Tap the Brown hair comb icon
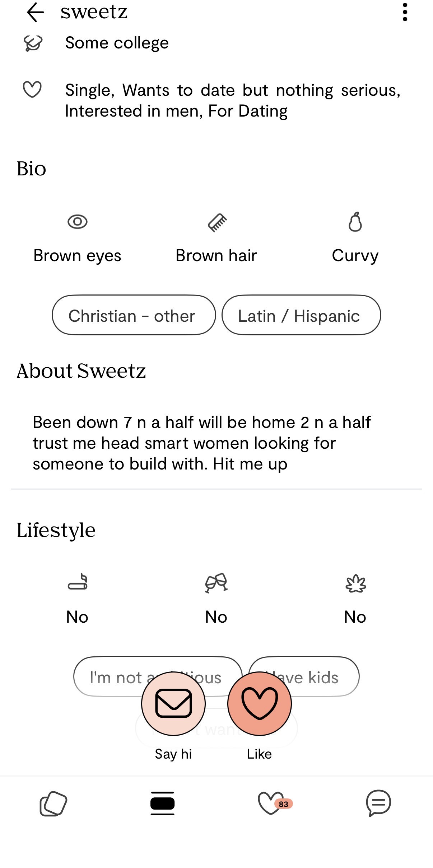The image size is (433, 868). pyautogui.click(x=217, y=223)
